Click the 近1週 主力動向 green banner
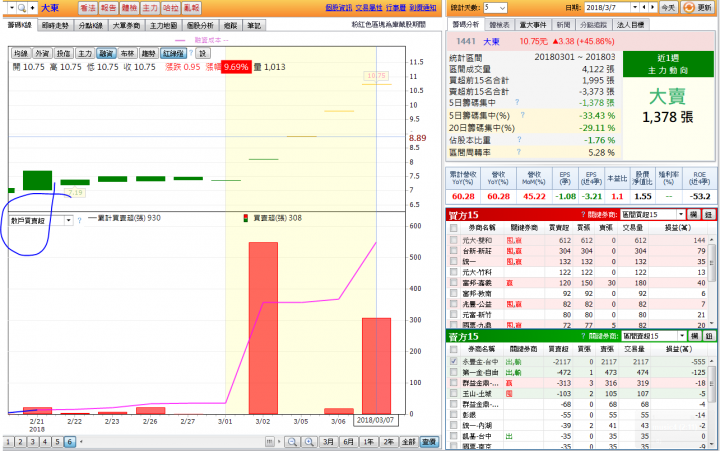This screenshot has height=451, width=720. click(668, 64)
